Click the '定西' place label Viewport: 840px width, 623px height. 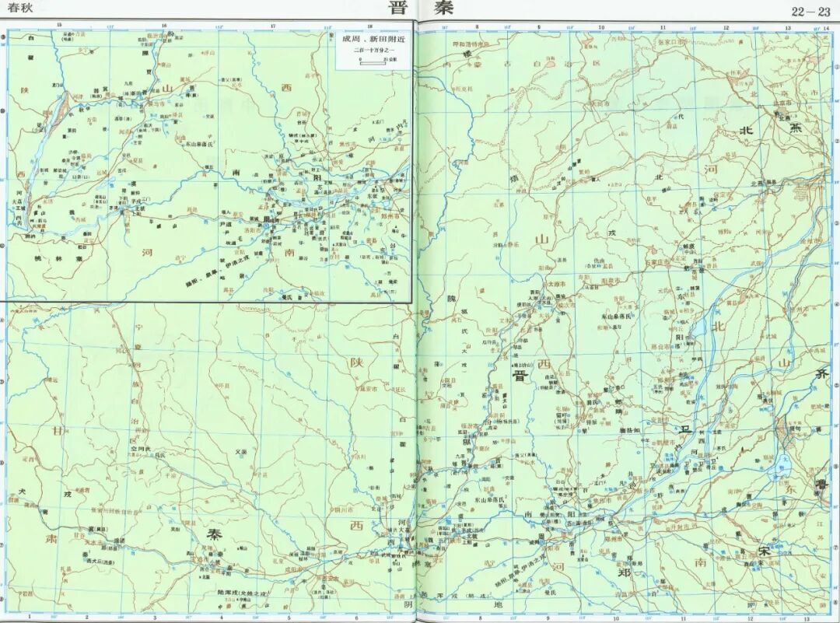click(x=28, y=460)
